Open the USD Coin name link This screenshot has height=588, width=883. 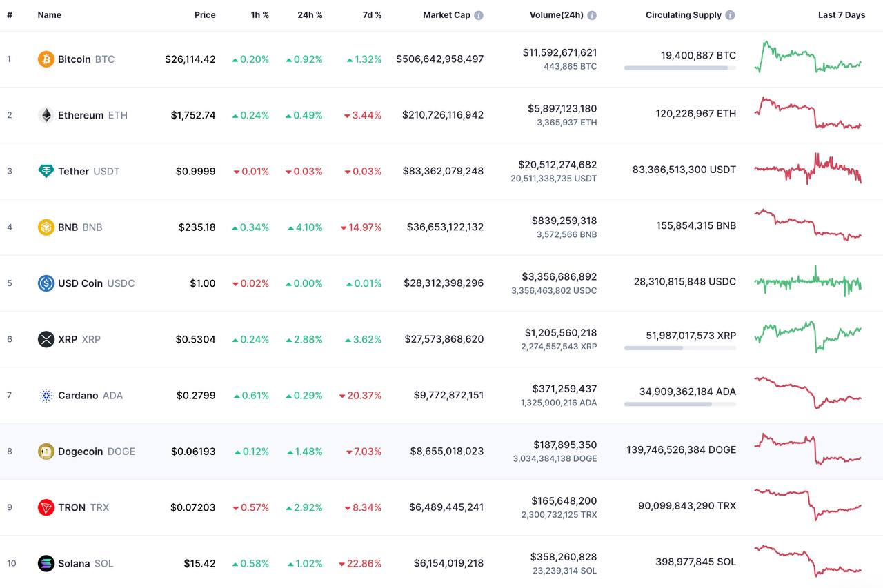[x=80, y=283]
